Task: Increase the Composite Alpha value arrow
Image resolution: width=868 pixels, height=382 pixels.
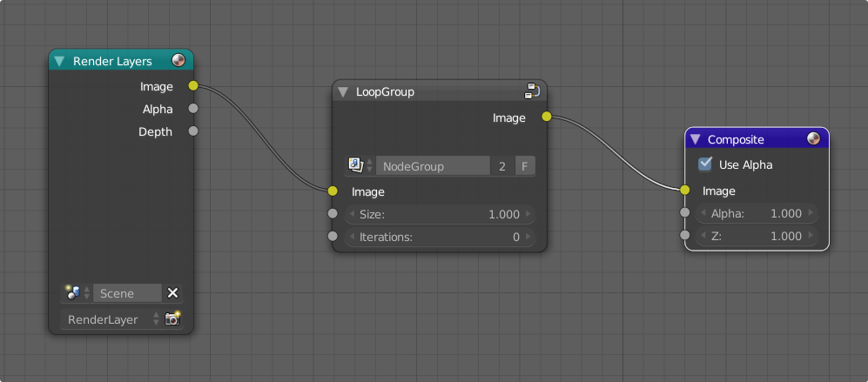Action: pos(811,213)
